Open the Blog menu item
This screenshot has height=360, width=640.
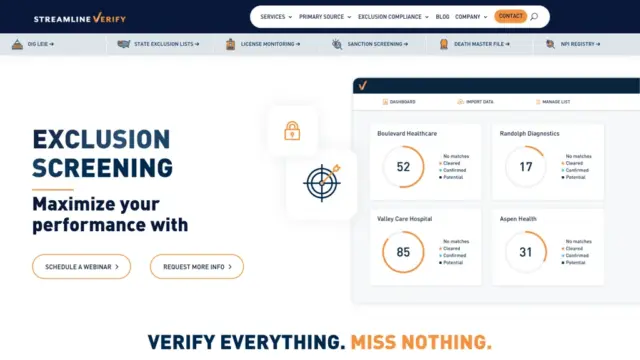442,17
